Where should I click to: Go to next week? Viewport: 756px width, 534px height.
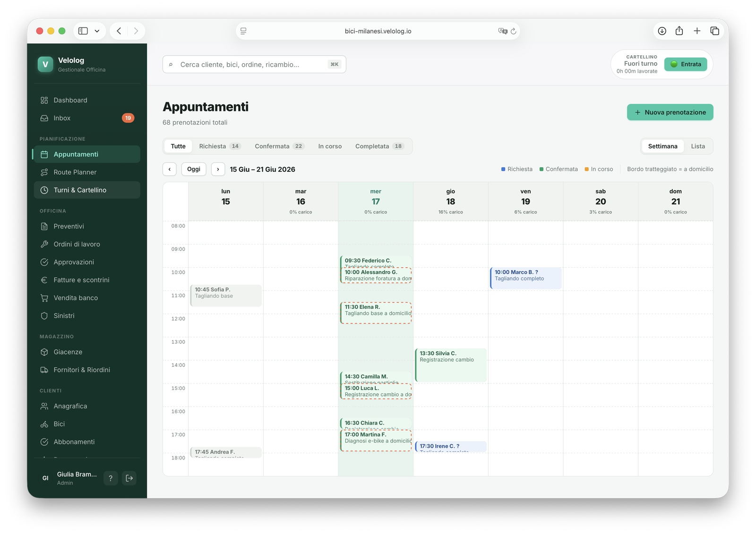coord(218,169)
